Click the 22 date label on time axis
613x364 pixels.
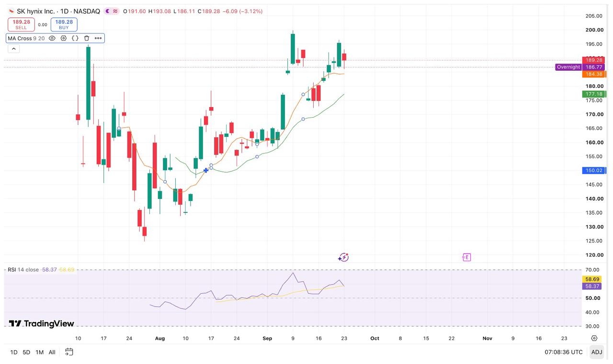pyautogui.click(x=452, y=338)
